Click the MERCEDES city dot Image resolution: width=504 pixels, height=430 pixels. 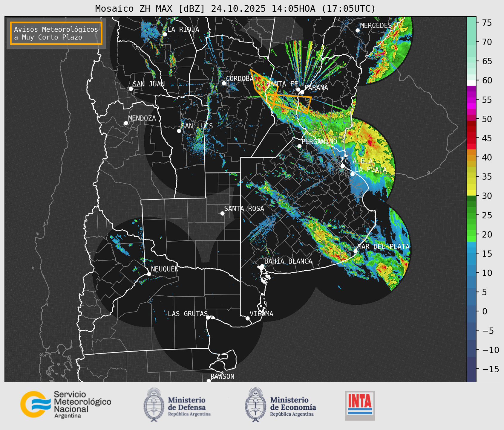(x=357, y=30)
